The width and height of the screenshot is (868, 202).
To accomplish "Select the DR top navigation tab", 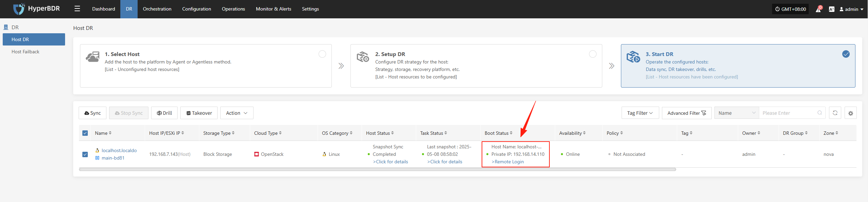I will click(129, 9).
